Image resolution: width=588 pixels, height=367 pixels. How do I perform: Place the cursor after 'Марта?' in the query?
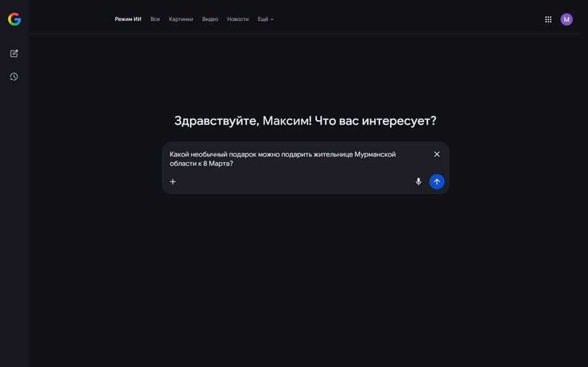tap(234, 164)
